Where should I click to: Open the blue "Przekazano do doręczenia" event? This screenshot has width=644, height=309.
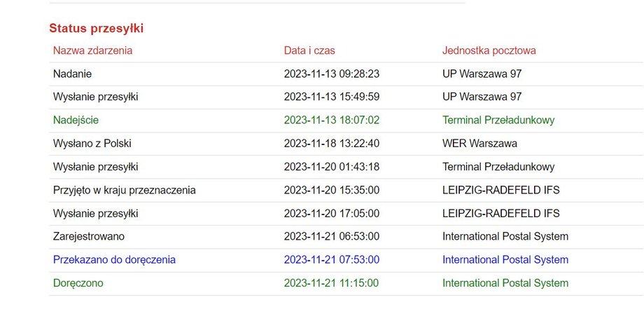pos(114,260)
